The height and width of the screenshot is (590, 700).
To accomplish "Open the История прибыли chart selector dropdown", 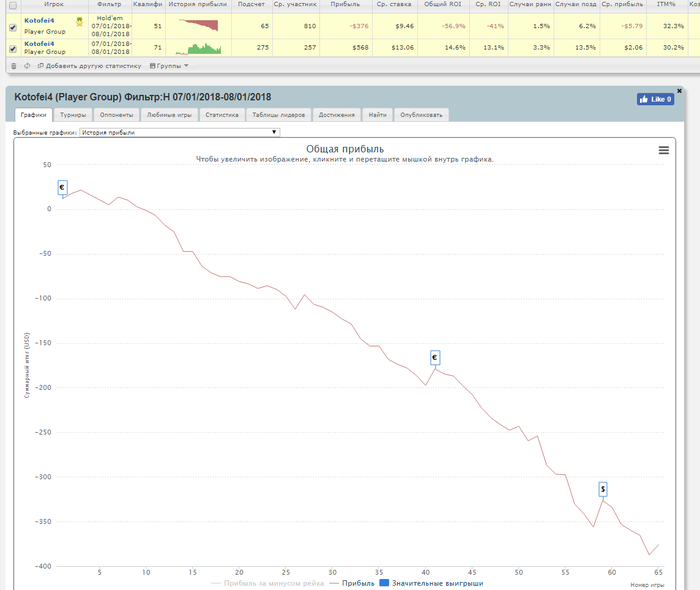I will coord(179,132).
